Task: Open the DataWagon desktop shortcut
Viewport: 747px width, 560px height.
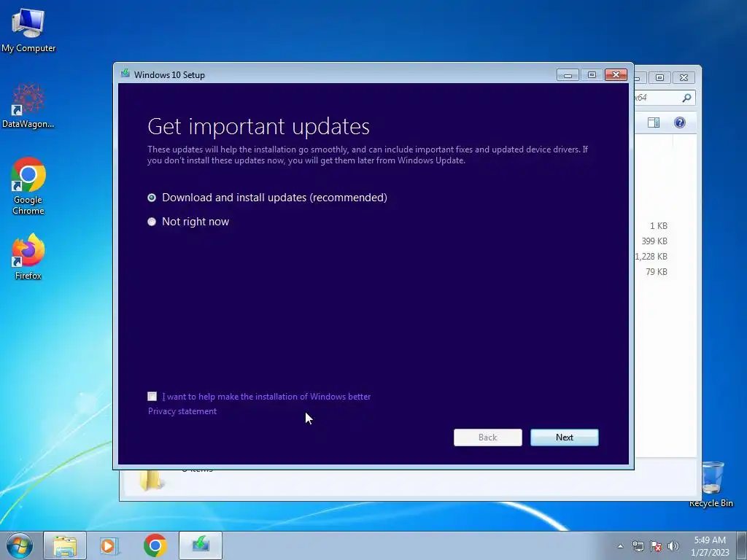Action: tap(28, 106)
